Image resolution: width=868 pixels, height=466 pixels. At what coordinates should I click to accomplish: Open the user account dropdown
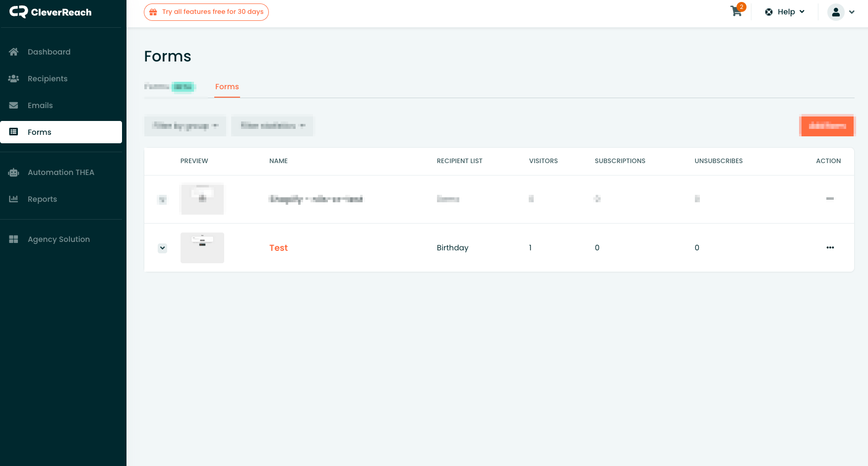(x=841, y=12)
